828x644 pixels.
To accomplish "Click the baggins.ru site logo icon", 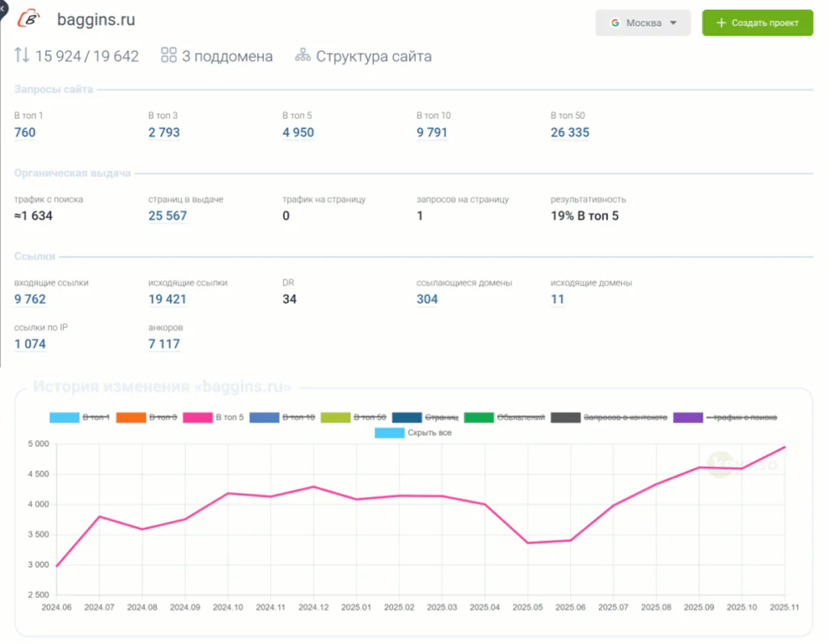I will (x=28, y=19).
